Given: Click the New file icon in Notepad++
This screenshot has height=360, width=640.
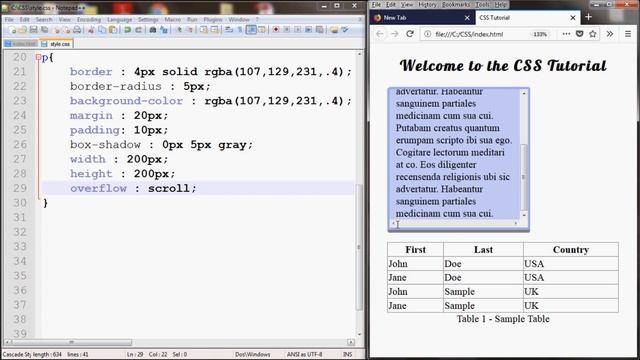Looking at the screenshot, I should (12, 30).
